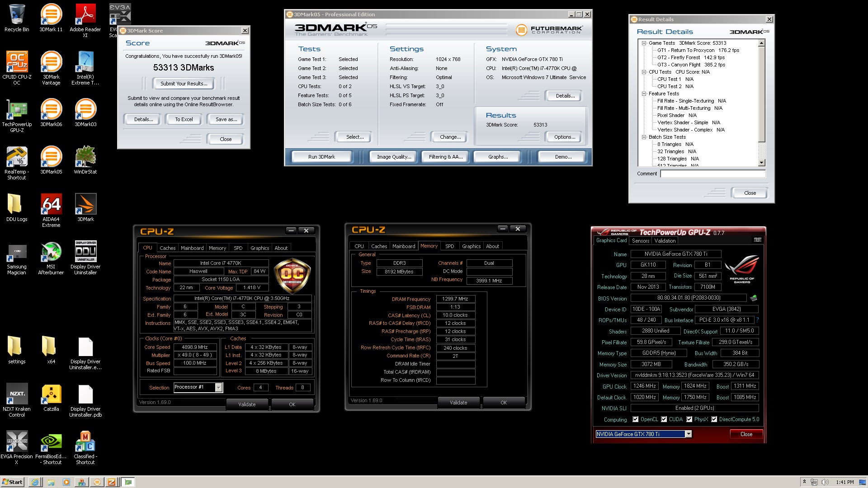Open the TechPowerUp GPU-Z desktop icon

coord(17,115)
